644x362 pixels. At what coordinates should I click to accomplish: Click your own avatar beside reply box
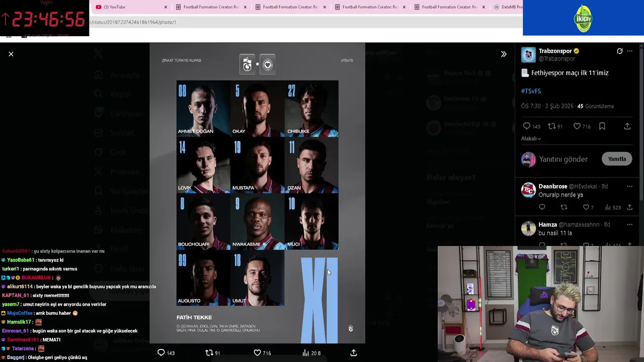(x=528, y=159)
